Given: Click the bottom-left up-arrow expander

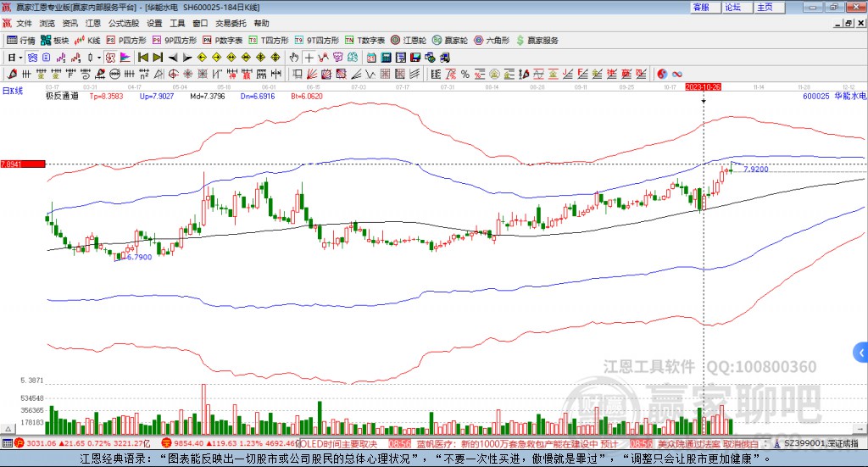Looking at the screenshot, I should tap(8, 429).
